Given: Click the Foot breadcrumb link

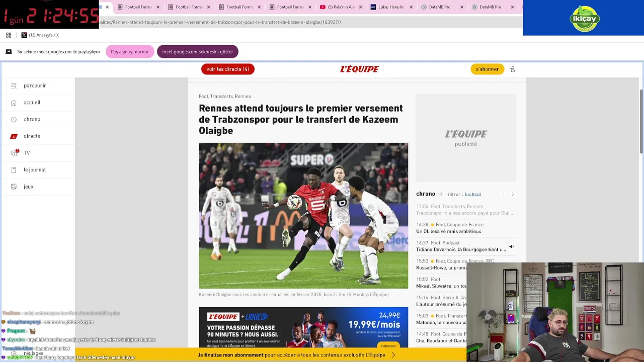Looking at the screenshot, I should pos(203,97).
